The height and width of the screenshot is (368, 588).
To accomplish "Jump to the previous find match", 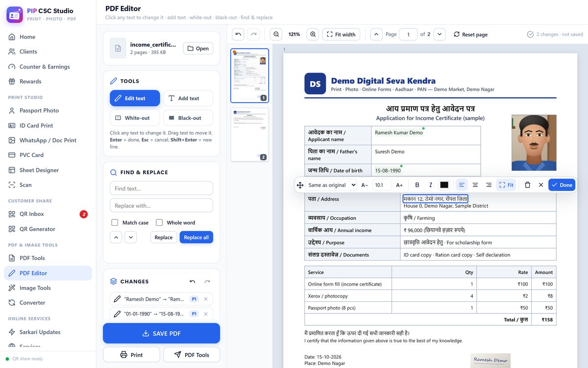I will pyautogui.click(x=116, y=237).
